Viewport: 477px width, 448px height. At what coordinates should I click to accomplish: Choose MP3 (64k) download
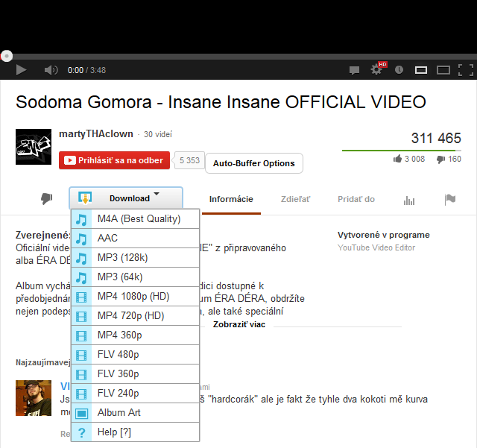click(x=136, y=277)
